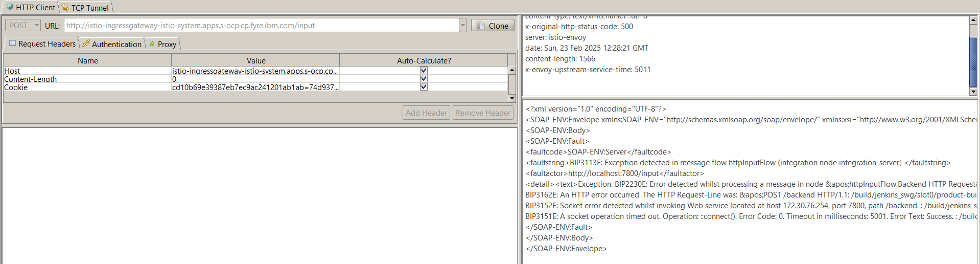Click the server: istio-envoy line
Screen dimensions: 980x264
(x=555, y=37)
